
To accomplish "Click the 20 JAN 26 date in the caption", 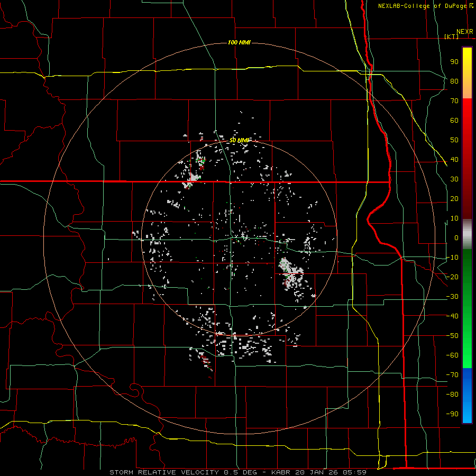I will 318,472.
